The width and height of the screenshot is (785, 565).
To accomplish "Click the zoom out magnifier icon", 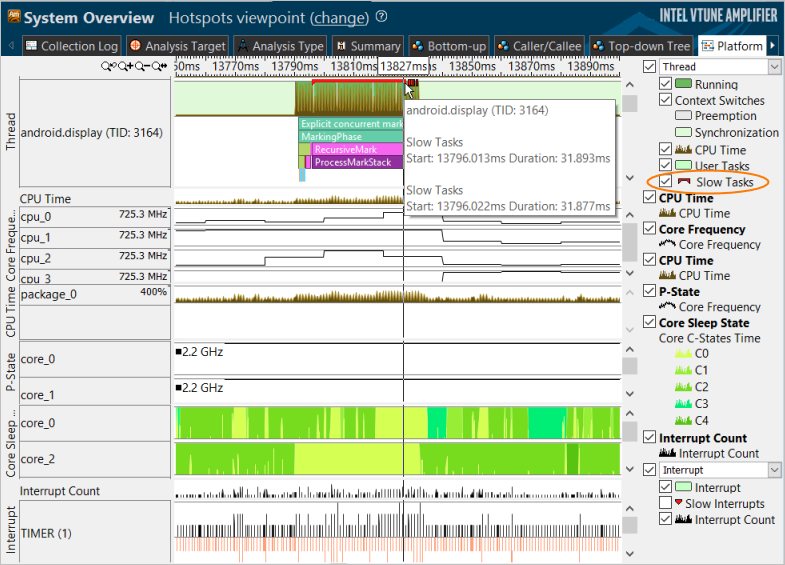I will pyautogui.click(x=142, y=66).
